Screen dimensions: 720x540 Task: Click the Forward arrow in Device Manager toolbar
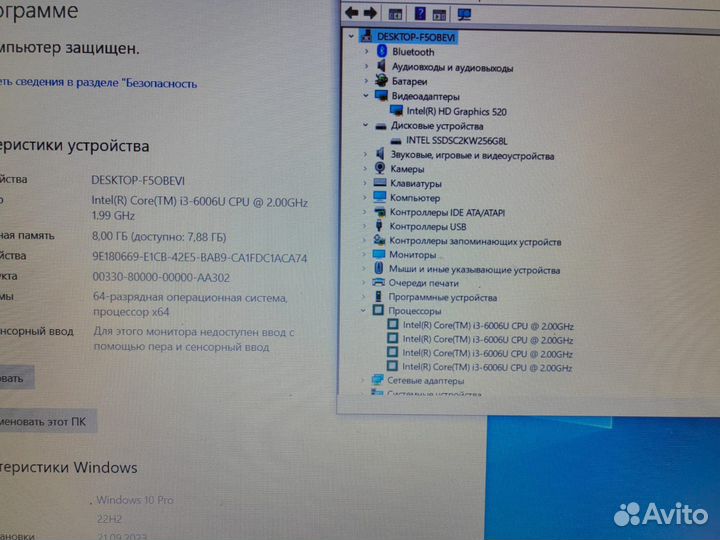tap(370, 13)
